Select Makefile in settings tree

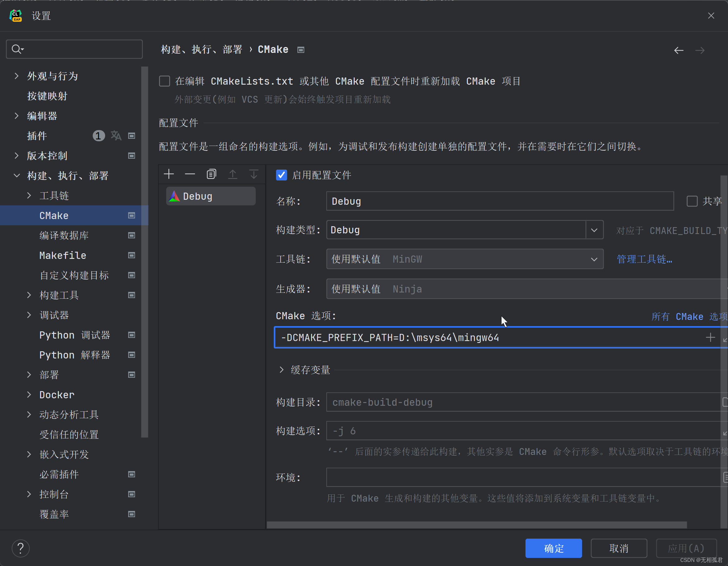coord(63,255)
